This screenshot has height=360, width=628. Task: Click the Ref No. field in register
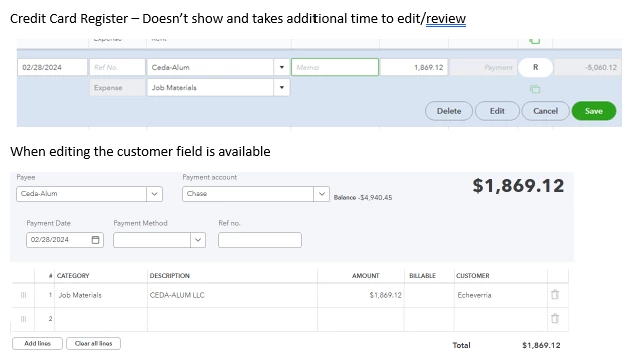pyautogui.click(x=117, y=67)
